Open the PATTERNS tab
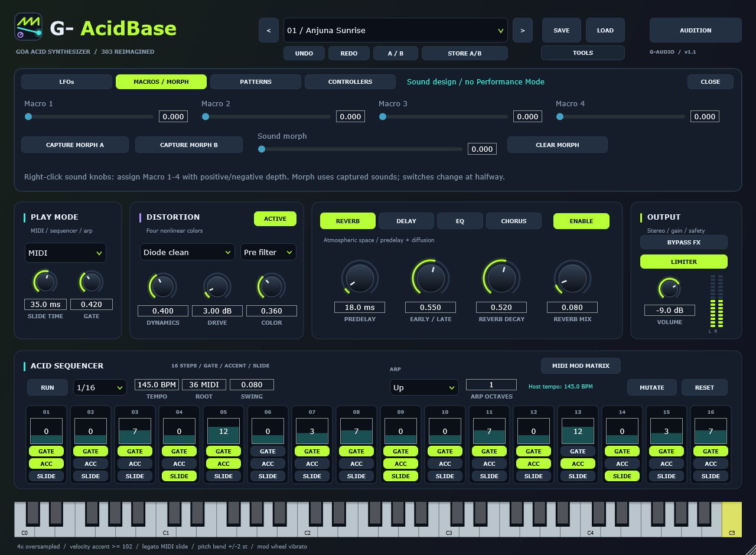This screenshot has width=756, height=555. tap(256, 81)
